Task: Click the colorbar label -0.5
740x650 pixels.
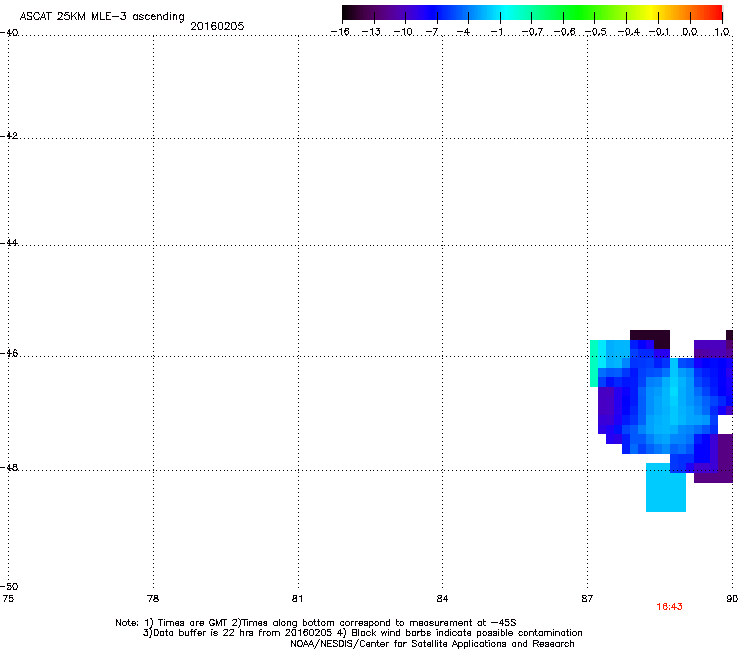Action: 595,32
